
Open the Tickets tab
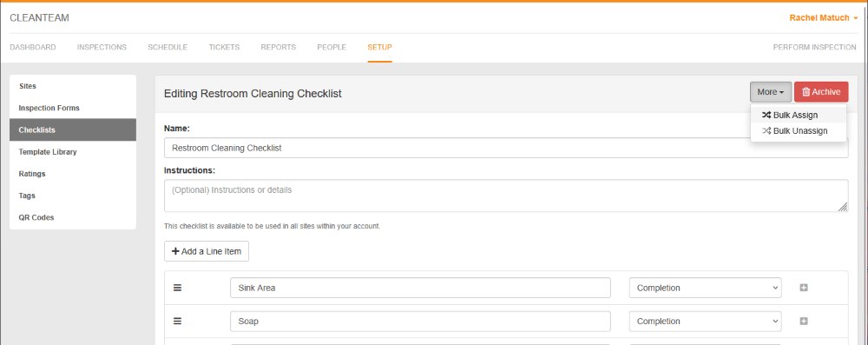pos(224,47)
